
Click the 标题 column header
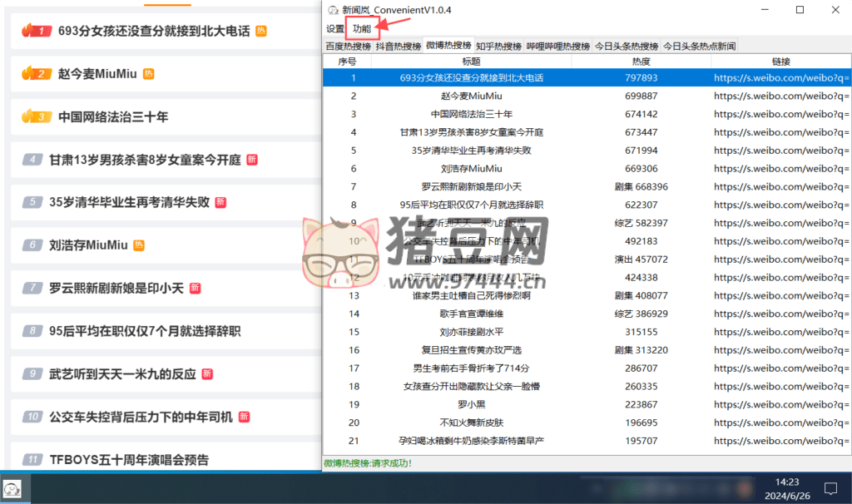point(471,62)
